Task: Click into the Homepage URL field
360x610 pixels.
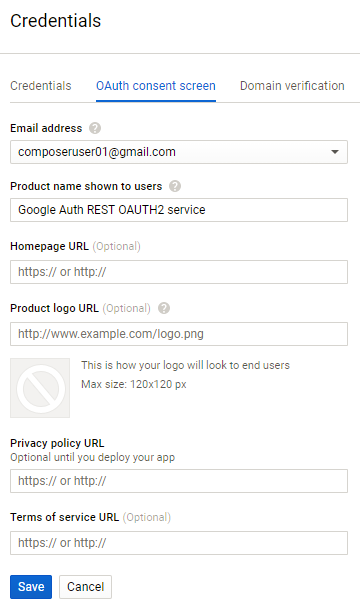Action: coord(179,272)
